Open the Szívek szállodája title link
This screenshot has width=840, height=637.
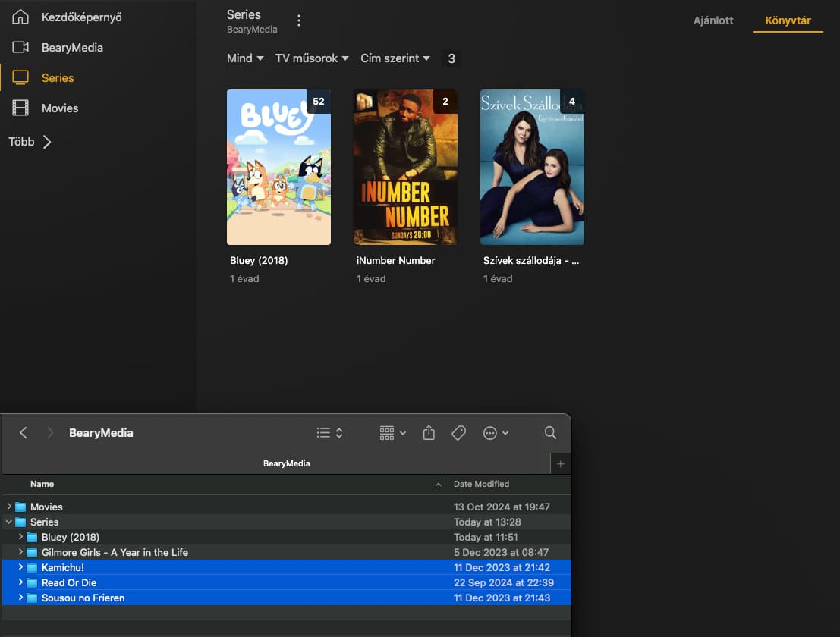pyautogui.click(x=531, y=261)
